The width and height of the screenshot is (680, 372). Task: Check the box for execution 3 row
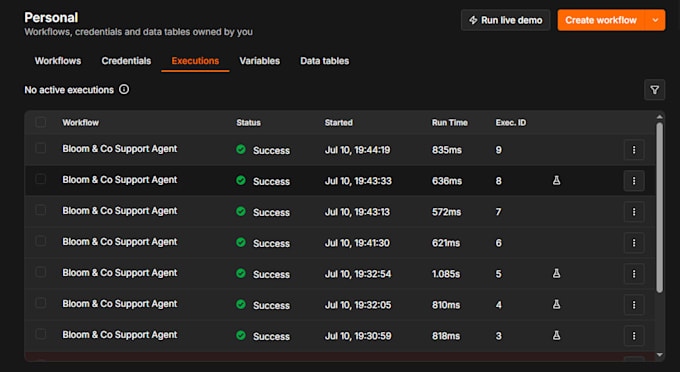[x=41, y=334]
